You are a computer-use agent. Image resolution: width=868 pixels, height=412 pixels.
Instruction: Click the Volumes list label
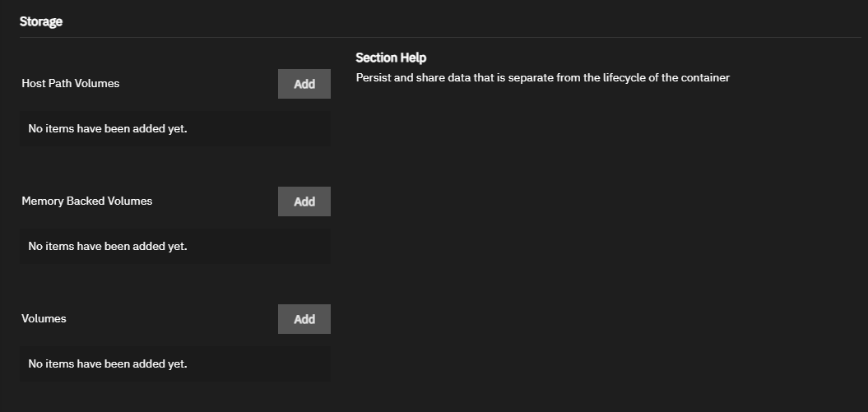pyautogui.click(x=44, y=318)
